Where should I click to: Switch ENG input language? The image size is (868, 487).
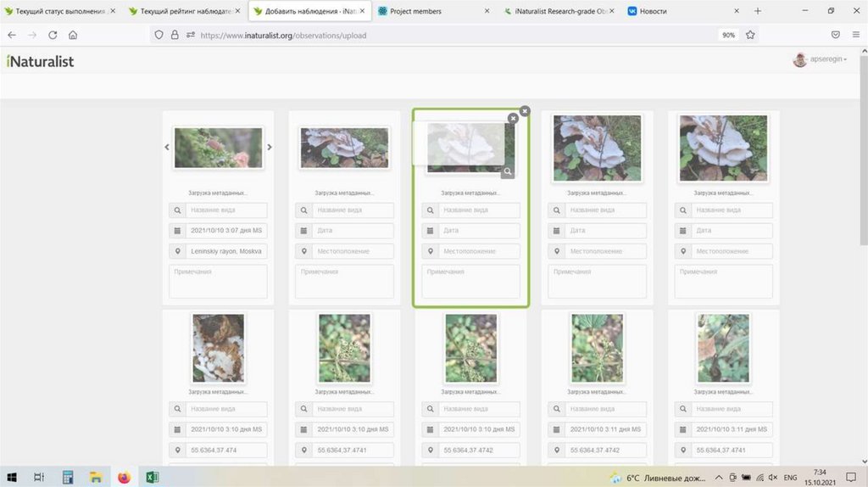pyautogui.click(x=791, y=478)
